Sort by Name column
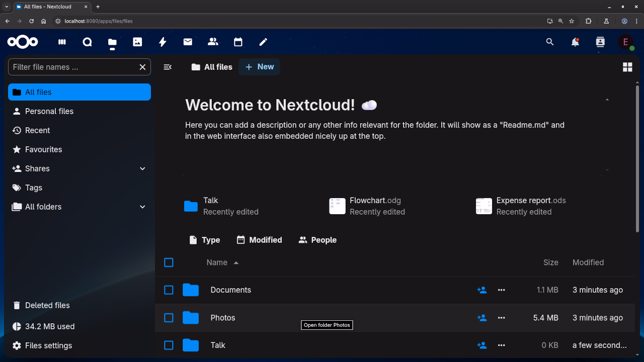Screen dimensions: 644x362 [222, 262]
